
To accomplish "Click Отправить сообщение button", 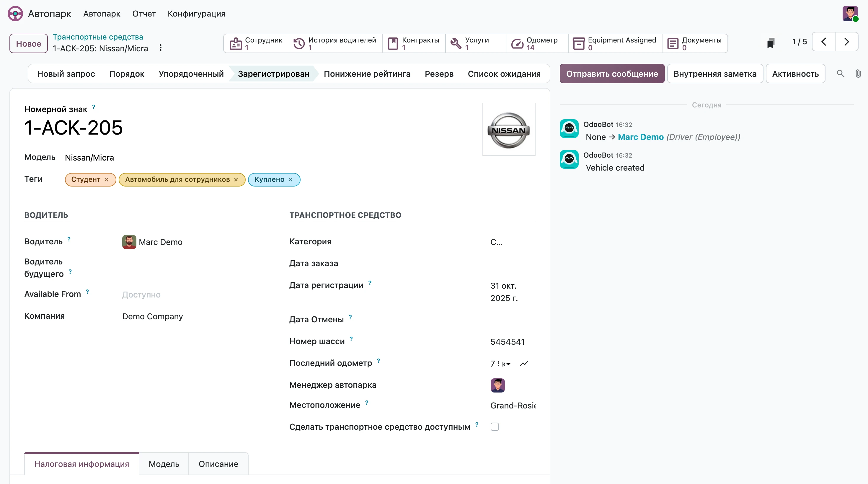I will 612,73.
